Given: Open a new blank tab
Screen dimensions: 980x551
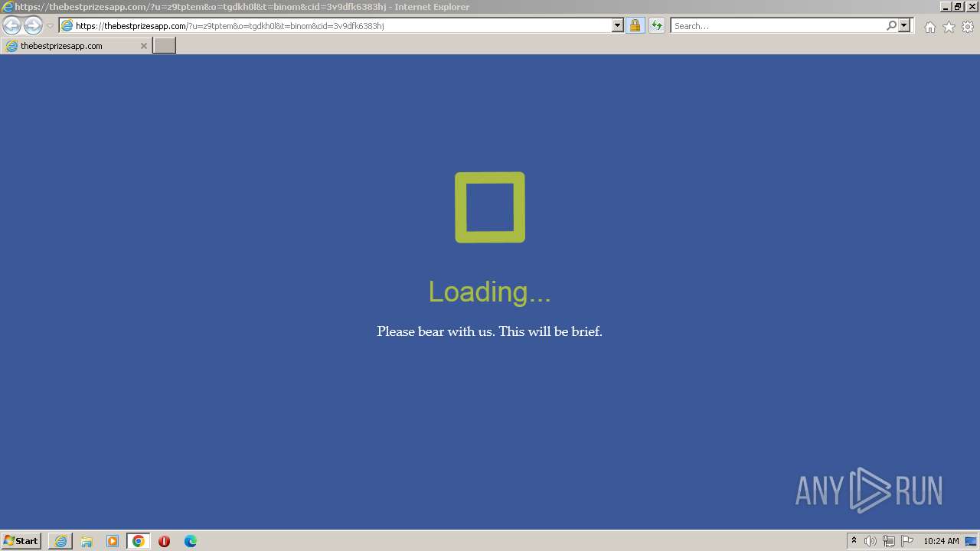Looking at the screenshot, I should click(165, 46).
